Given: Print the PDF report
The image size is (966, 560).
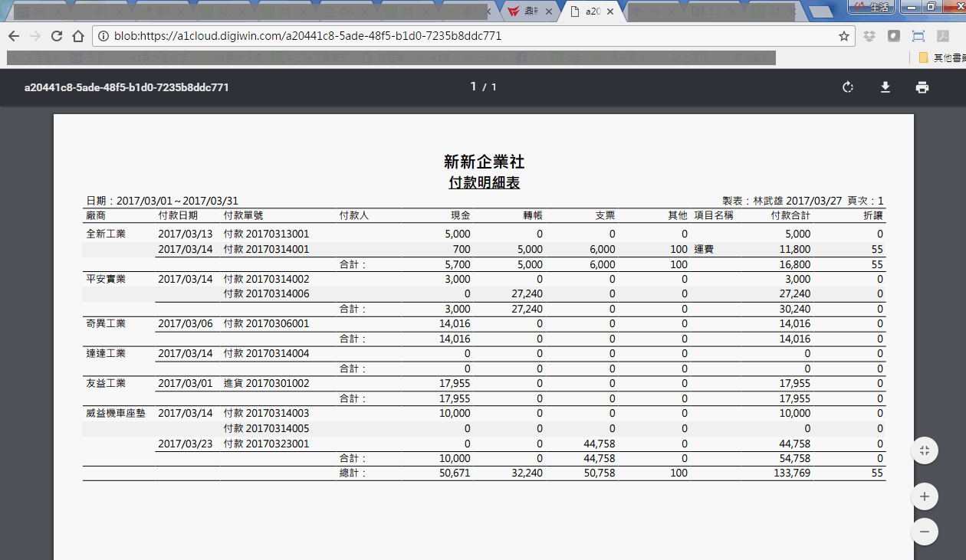Looking at the screenshot, I should (922, 87).
